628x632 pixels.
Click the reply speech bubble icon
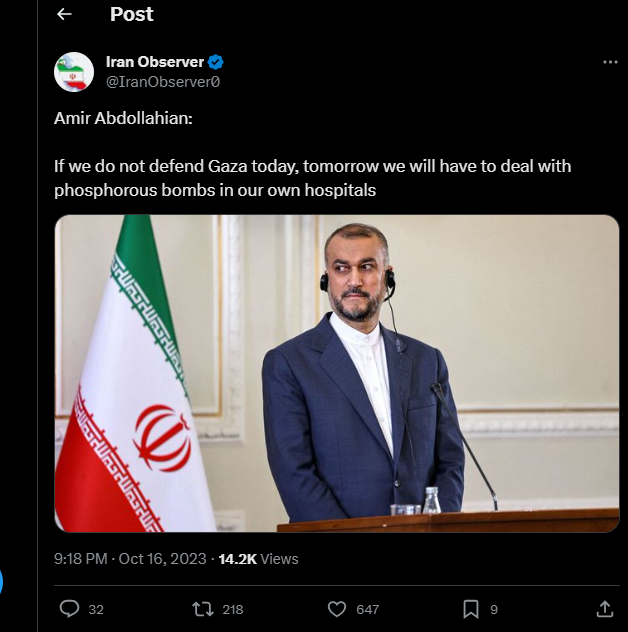point(69,608)
